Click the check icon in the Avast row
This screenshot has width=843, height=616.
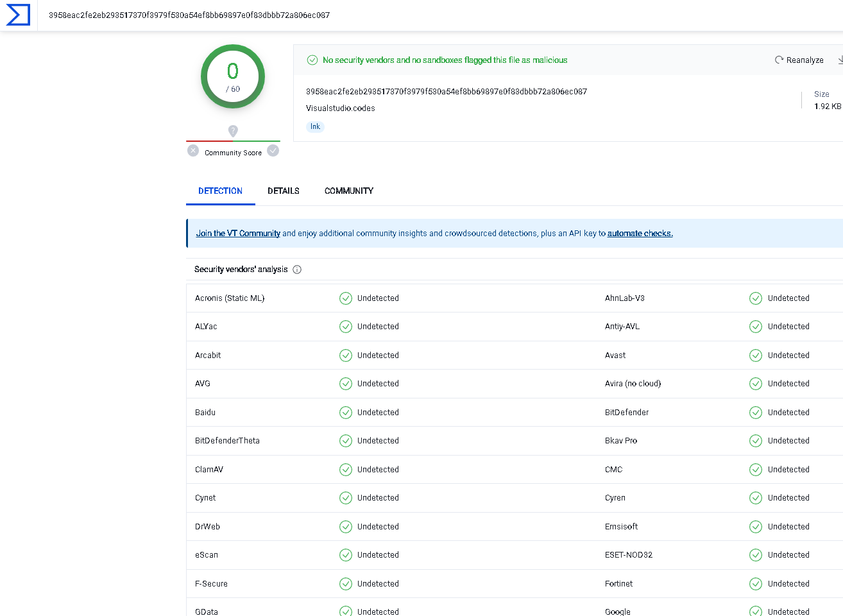(x=756, y=355)
